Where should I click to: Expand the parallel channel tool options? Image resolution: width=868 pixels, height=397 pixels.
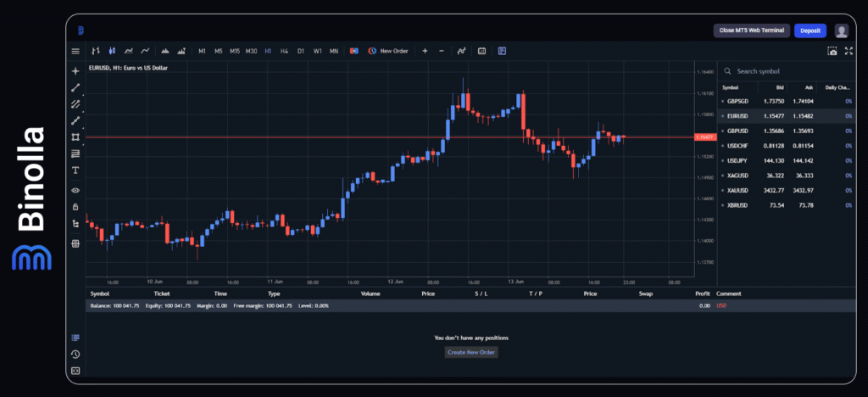click(75, 104)
